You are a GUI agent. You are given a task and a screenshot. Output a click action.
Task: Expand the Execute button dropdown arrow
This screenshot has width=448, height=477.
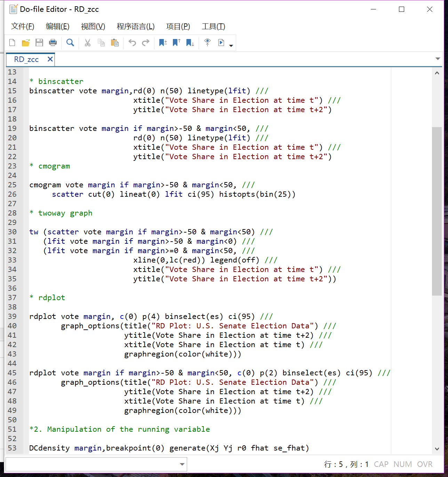[x=231, y=46]
